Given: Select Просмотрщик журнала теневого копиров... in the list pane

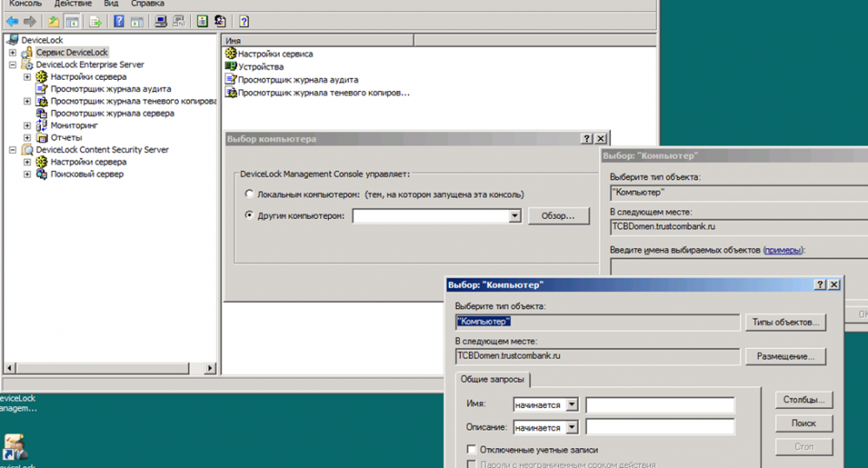Looking at the screenshot, I should (x=323, y=93).
